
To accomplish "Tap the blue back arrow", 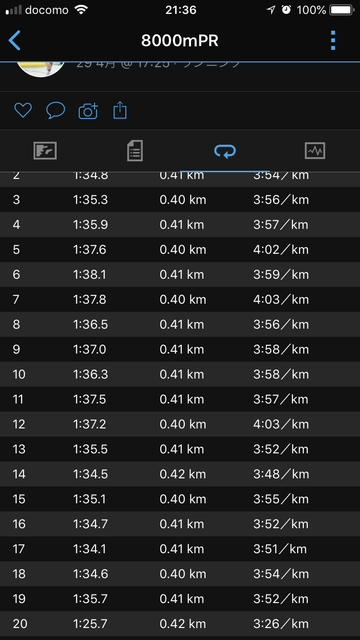I will point(14,40).
